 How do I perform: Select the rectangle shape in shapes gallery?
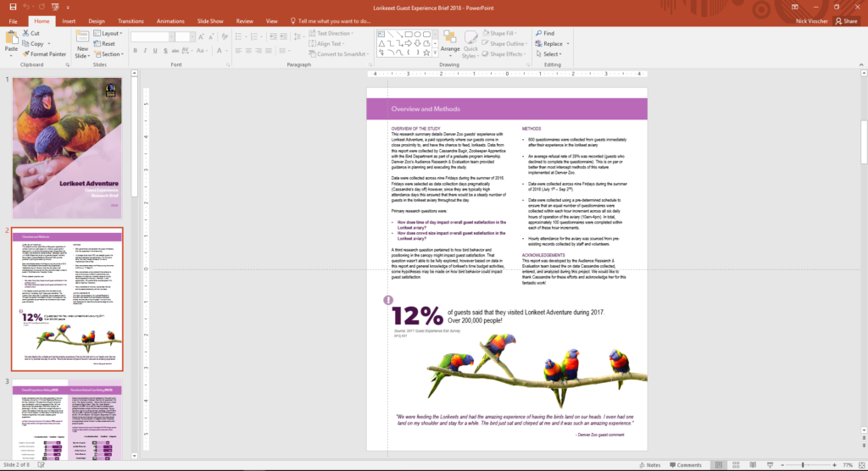(x=409, y=35)
